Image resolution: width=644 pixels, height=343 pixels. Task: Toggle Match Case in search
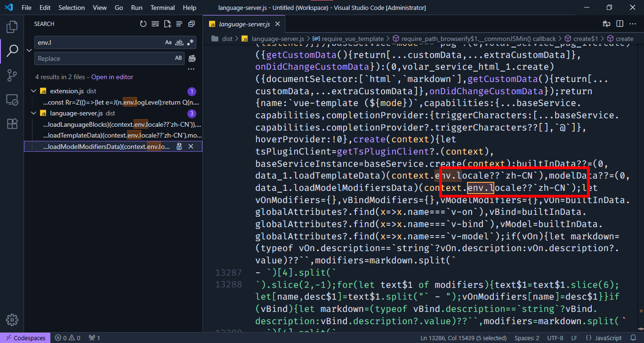click(x=168, y=42)
